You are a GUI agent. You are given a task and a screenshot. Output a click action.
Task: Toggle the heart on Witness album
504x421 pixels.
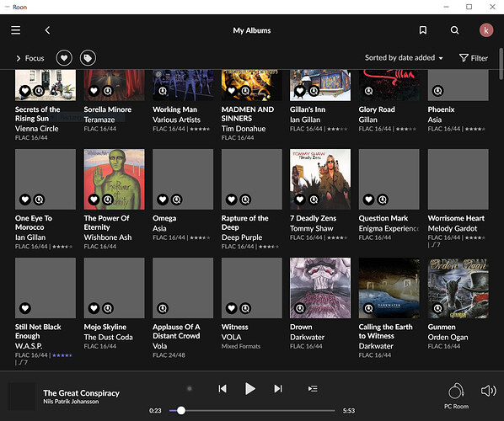point(232,308)
